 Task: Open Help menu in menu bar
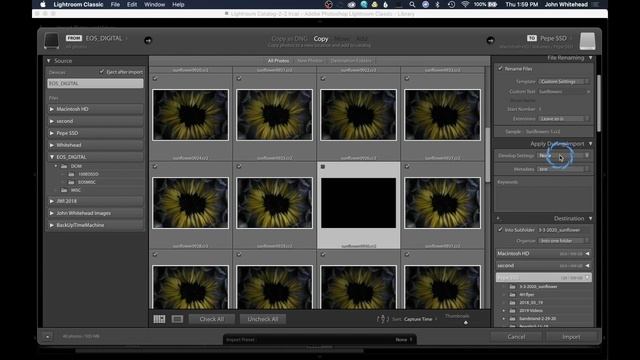point(178,4)
